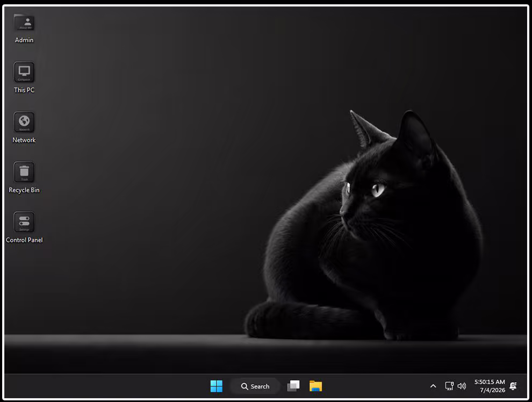Open network status tray icon
Screen dimensions: 532x402
[x=449, y=386]
